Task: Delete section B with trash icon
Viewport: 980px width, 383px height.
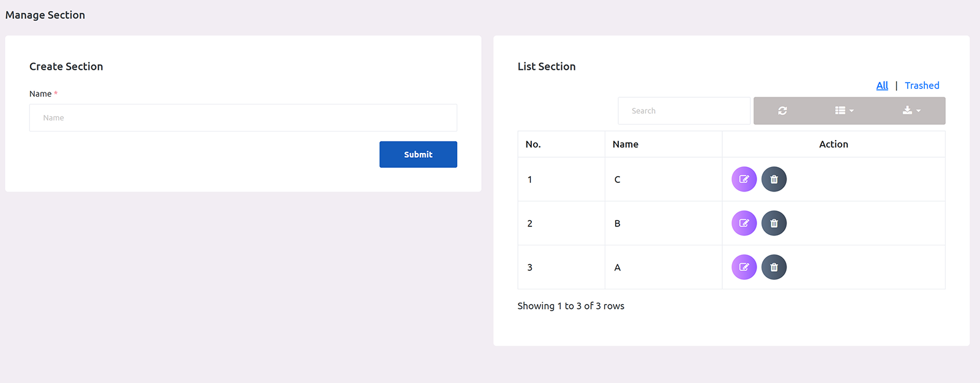Action: (x=774, y=223)
